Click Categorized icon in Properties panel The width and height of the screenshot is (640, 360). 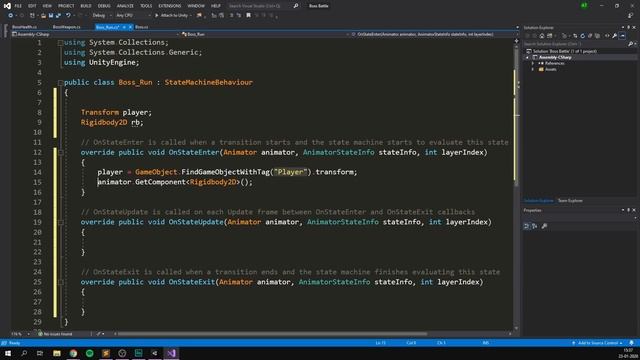(527, 226)
